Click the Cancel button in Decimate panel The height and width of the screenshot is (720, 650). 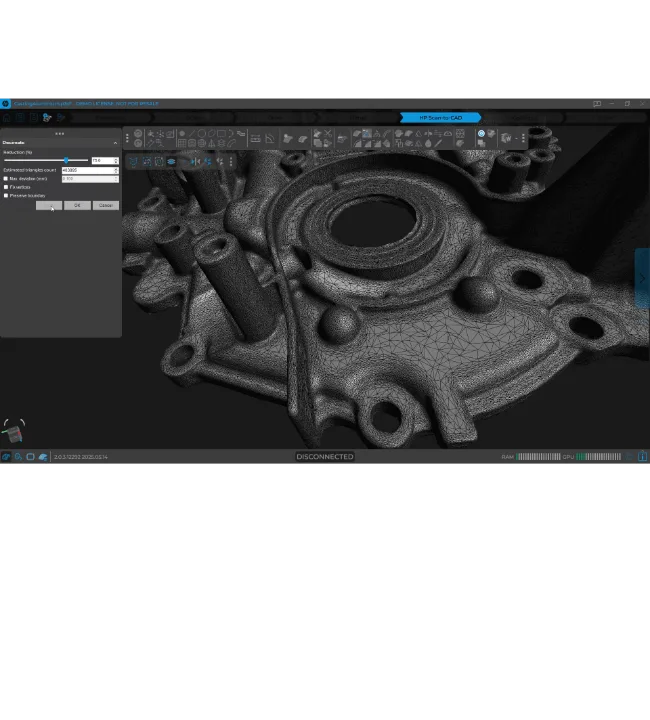click(x=106, y=205)
